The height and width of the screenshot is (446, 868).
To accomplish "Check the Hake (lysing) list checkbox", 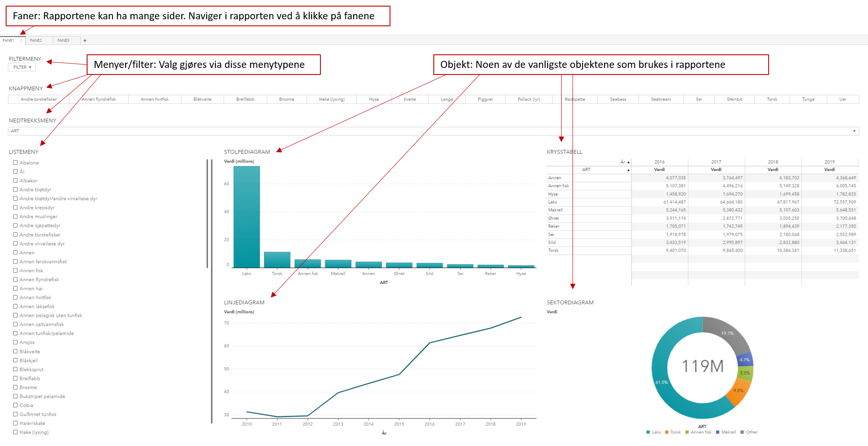I will point(15,432).
